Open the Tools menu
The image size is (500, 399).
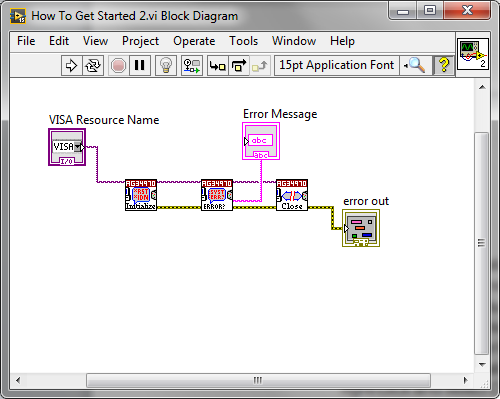coord(243,41)
